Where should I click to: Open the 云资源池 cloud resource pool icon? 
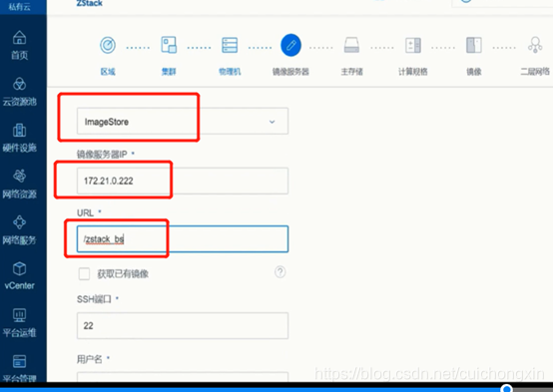click(19, 84)
